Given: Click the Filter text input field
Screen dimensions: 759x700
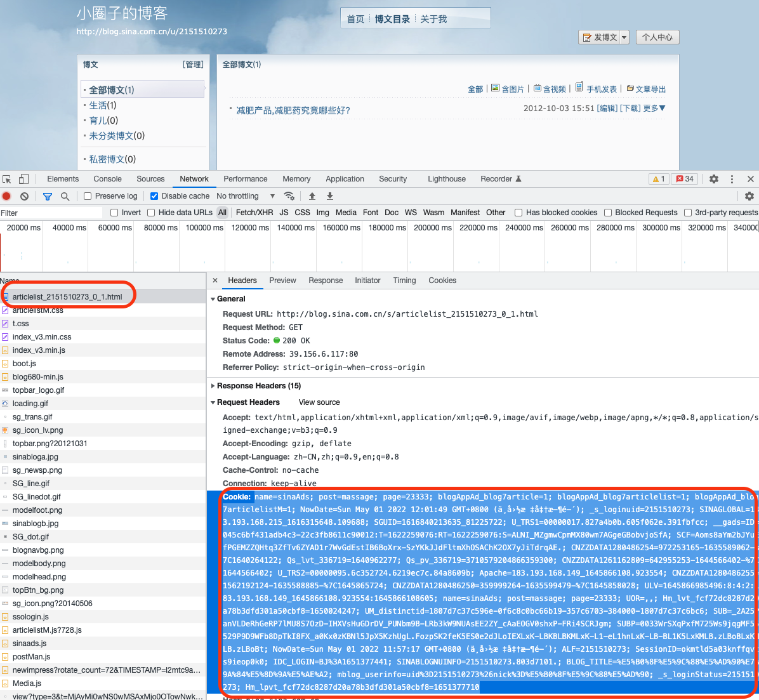Looking at the screenshot, I should click(x=51, y=213).
